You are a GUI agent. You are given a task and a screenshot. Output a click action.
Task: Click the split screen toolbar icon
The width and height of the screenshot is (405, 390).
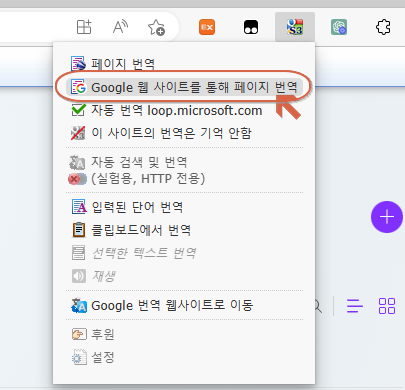click(84, 27)
